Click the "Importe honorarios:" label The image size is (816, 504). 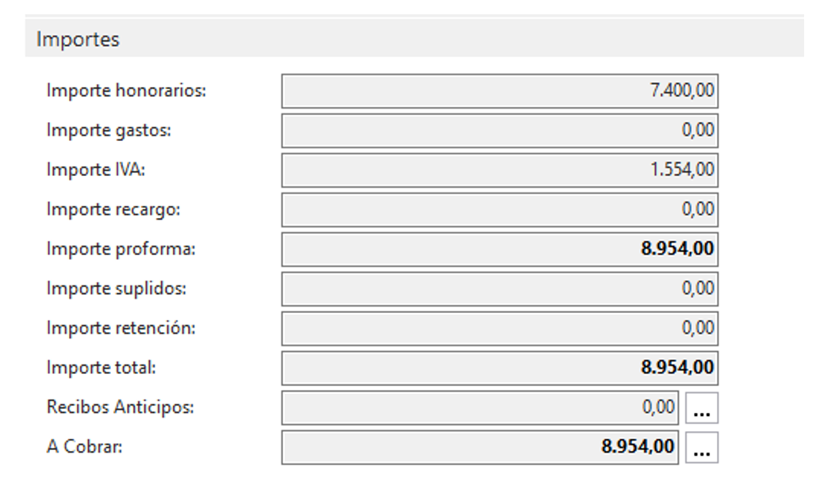(x=126, y=91)
